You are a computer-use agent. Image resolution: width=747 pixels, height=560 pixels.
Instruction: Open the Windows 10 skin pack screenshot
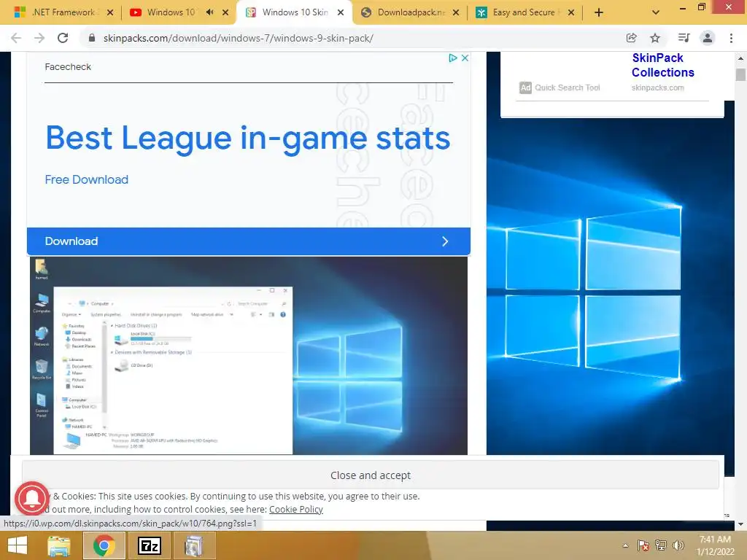tap(249, 356)
